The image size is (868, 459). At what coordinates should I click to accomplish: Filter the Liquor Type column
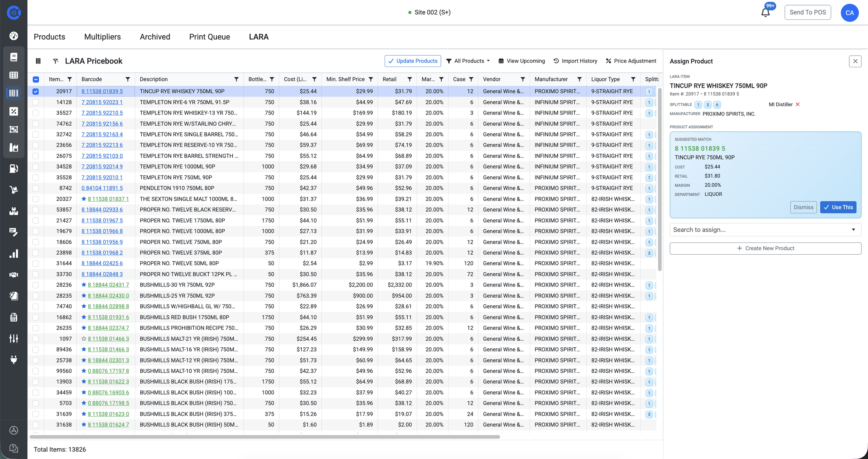point(633,79)
